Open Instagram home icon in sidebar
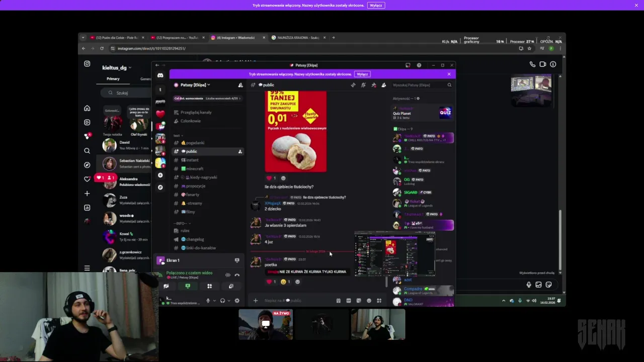This screenshot has height=362, width=644. click(x=87, y=108)
